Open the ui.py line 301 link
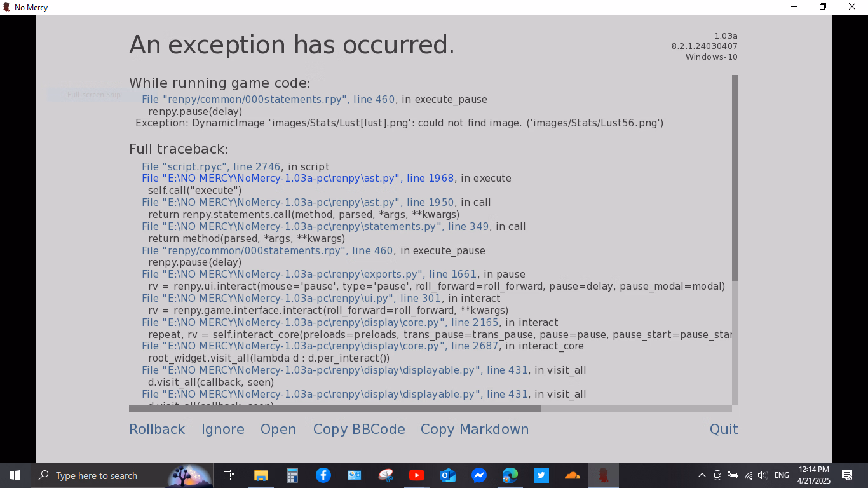This screenshot has height=488, width=868. click(x=291, y=299)
